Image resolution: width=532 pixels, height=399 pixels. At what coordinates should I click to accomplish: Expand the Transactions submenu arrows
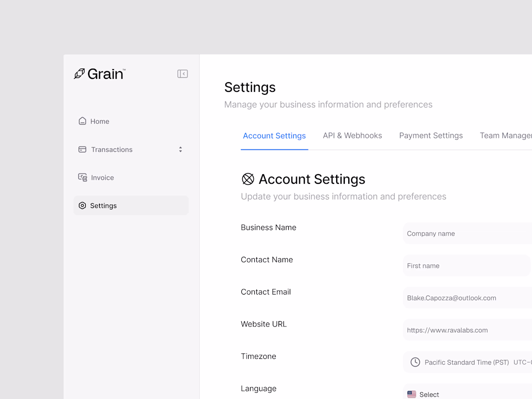pyautogui.click(x=180, y=149)
